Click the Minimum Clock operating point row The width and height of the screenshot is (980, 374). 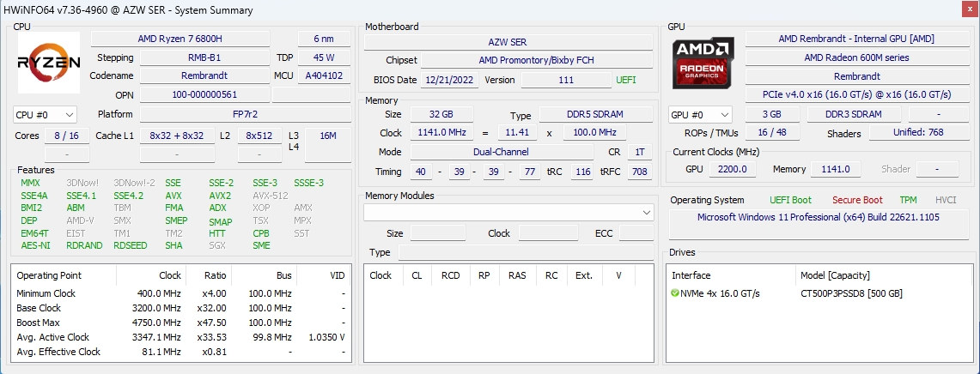click(x=180, y=293)
